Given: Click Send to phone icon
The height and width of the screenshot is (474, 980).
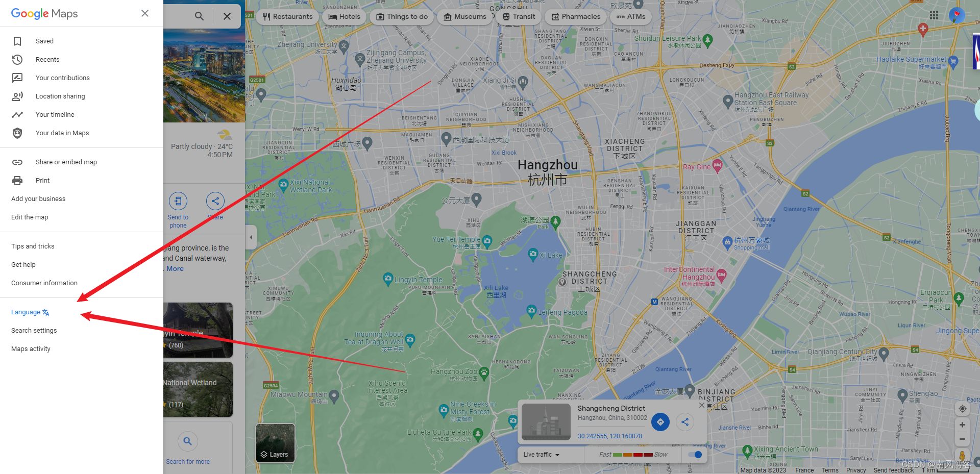Looking at the screenshot, I should pyautogui.click(x=178, y=201).
